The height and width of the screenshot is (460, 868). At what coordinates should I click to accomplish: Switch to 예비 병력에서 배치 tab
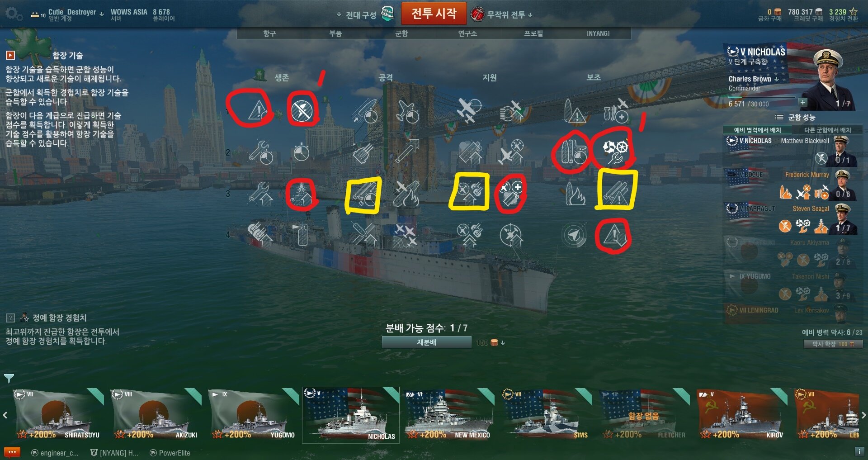[757, 130]
